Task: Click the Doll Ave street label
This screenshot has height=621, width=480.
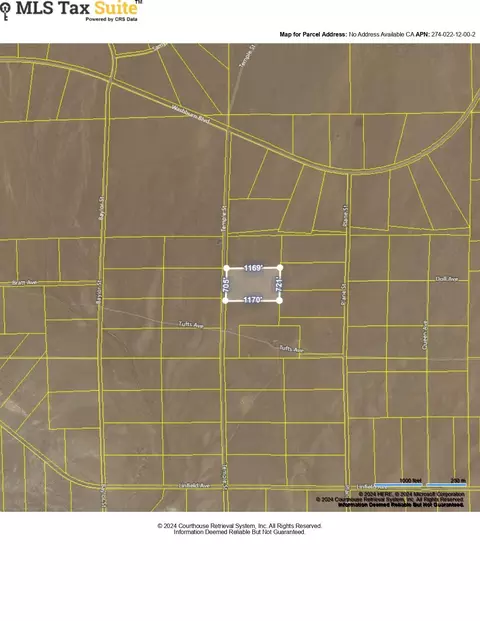Action: point(447,279)
